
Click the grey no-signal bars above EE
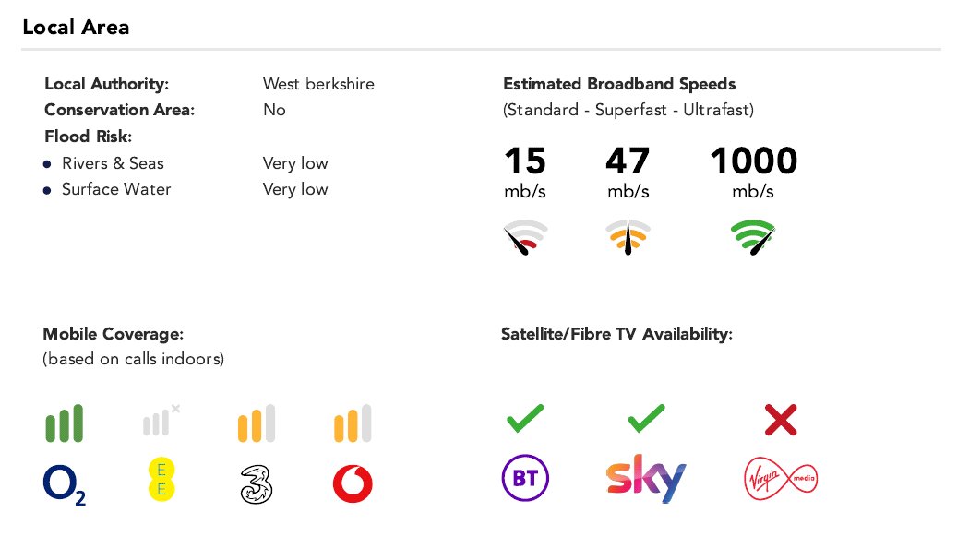click(161, 421)
